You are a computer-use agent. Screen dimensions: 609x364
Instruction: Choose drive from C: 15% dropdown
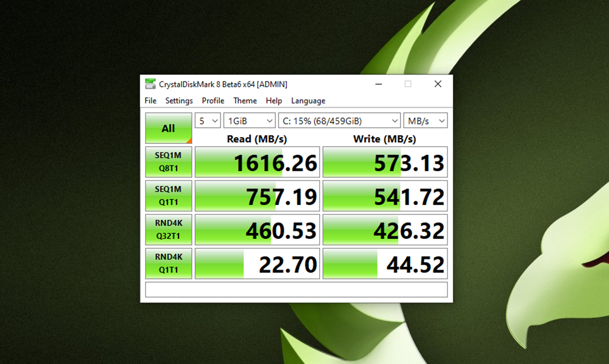click(339, 121)
